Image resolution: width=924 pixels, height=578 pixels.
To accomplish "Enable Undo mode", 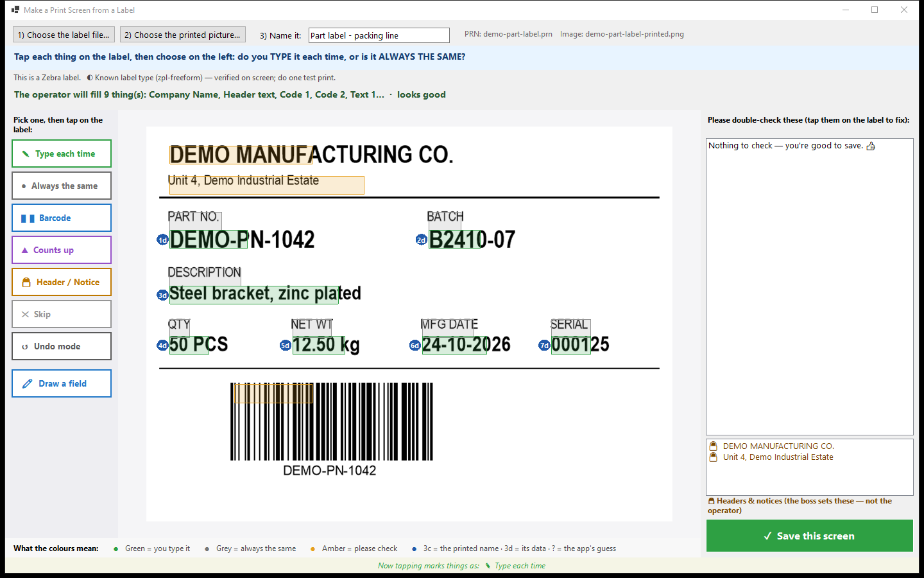I will click(x=62, y=346).
